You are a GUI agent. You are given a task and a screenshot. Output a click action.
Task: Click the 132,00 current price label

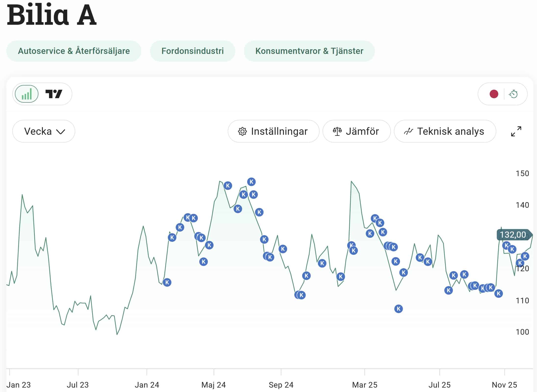[513, 235]
